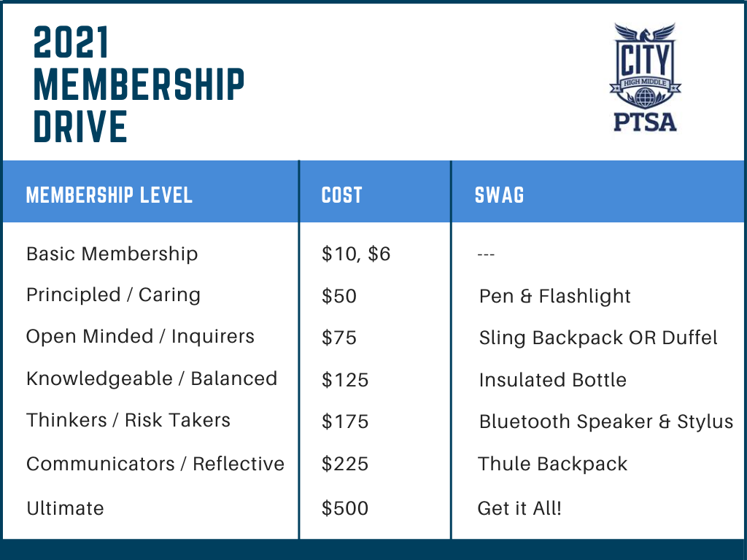This screenshot has width=747, height=560.
Task: Click the Basic Membership row label
Action: (x=112, y=254)
